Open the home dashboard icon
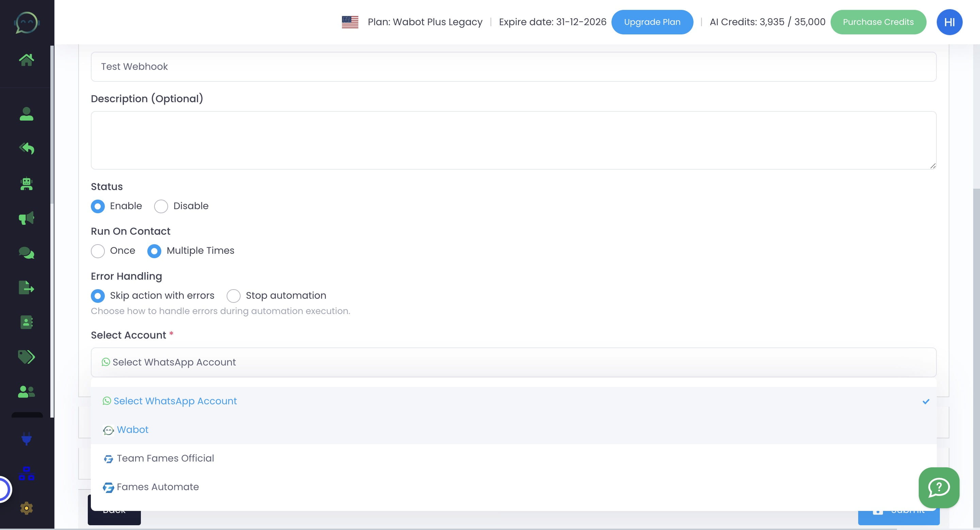This screenshot has width=980, height=530. pyautogui.click(x=26, y=60)
